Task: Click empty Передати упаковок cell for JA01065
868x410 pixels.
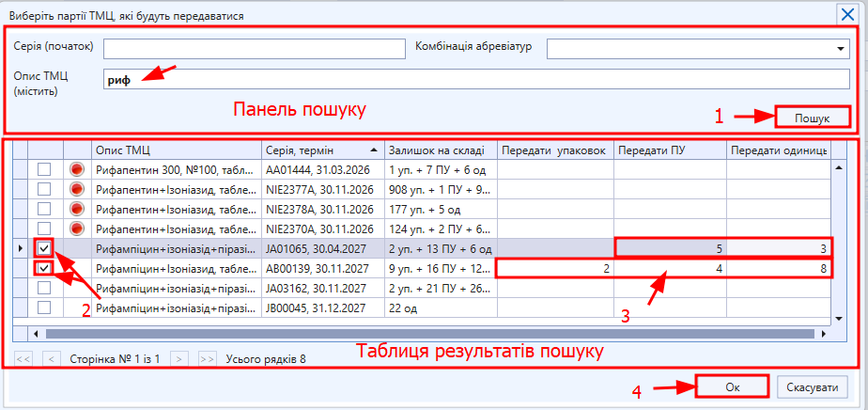Action: pyautogui.click(x=555, y=249)
